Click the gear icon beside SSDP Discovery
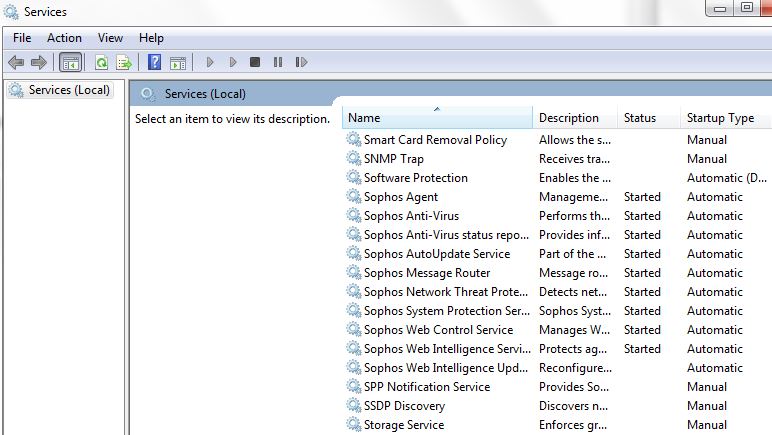Viewport: 772px width, 435px height. 354,405
